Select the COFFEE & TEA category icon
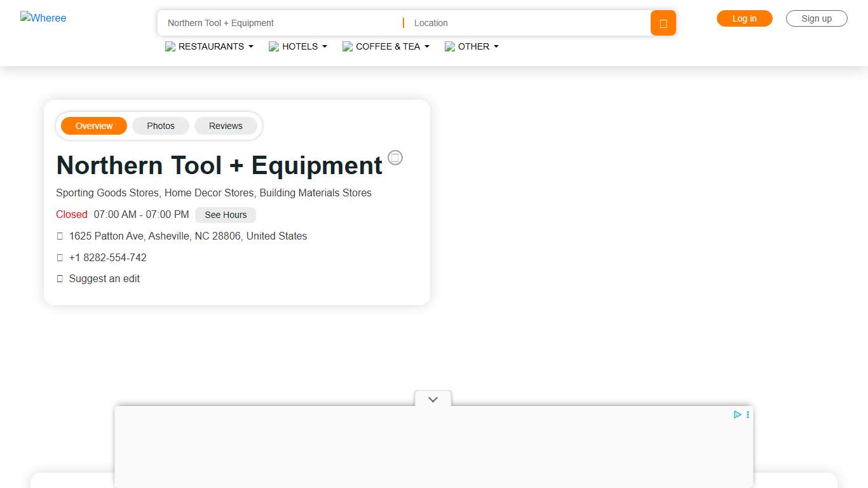This screenshot has width=868, height=488. point(348,46)
